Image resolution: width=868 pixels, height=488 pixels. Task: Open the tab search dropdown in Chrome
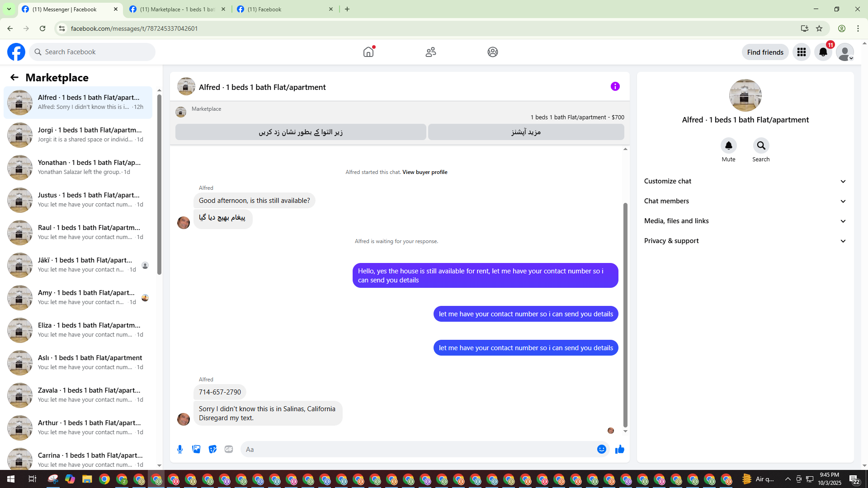[x=9, y=9]
